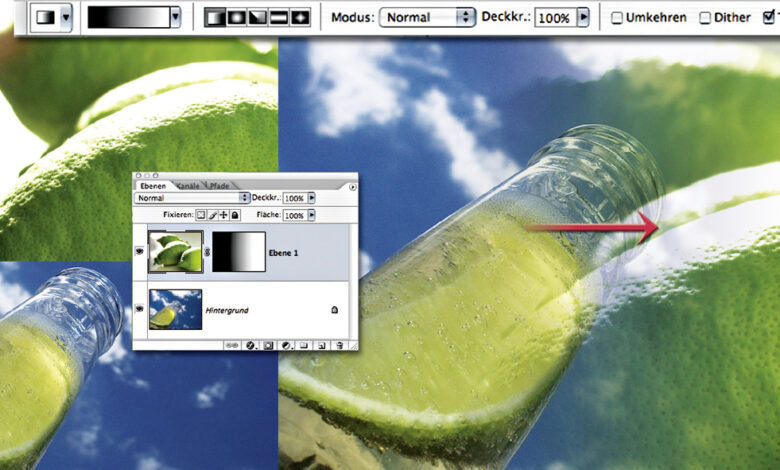
Task: Click the Ebene 1 layer name
Action: 283,253
